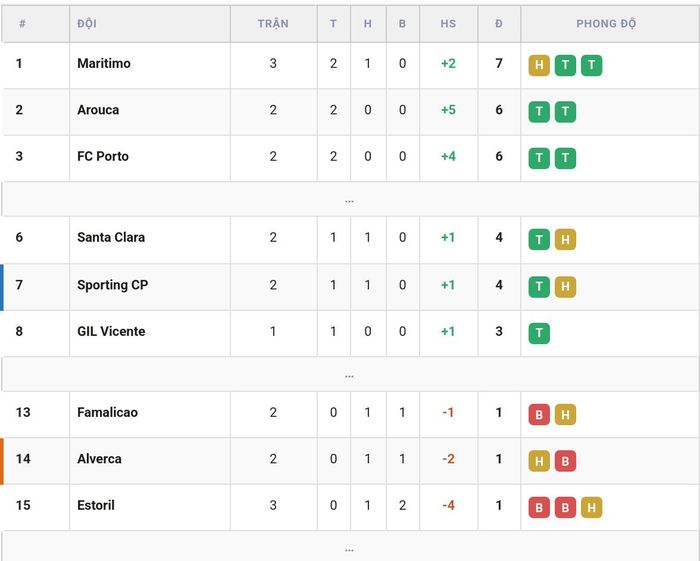The height and width of the screenshot is (561, 700).
Task: Select the Estoril team name
Action: [x=96, y=505]
